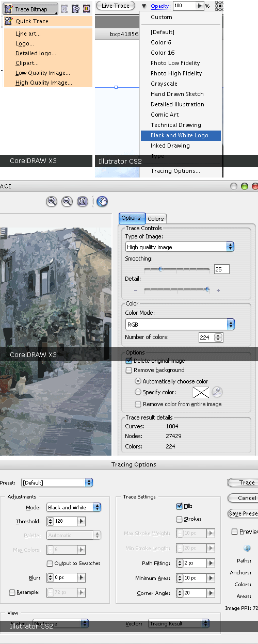The width and height of the screenshot is (258, 644).
Task: Click the Live Trace button
Action: (116, 6)
